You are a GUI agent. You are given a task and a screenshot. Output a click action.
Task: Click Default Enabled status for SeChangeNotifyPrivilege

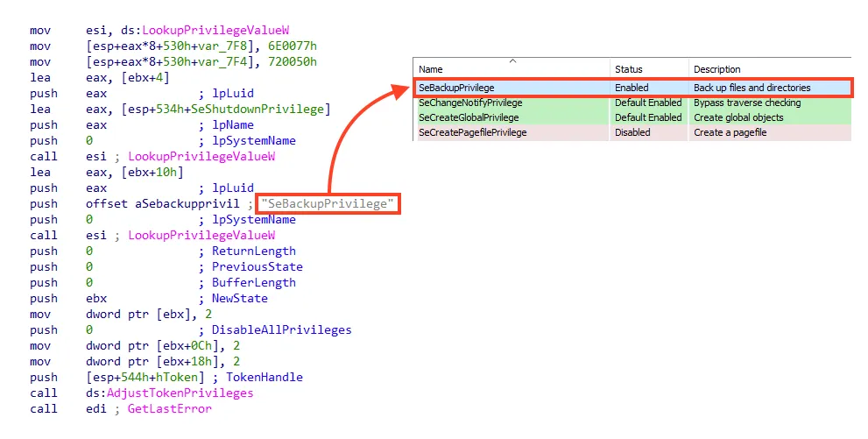click(648, 103)
